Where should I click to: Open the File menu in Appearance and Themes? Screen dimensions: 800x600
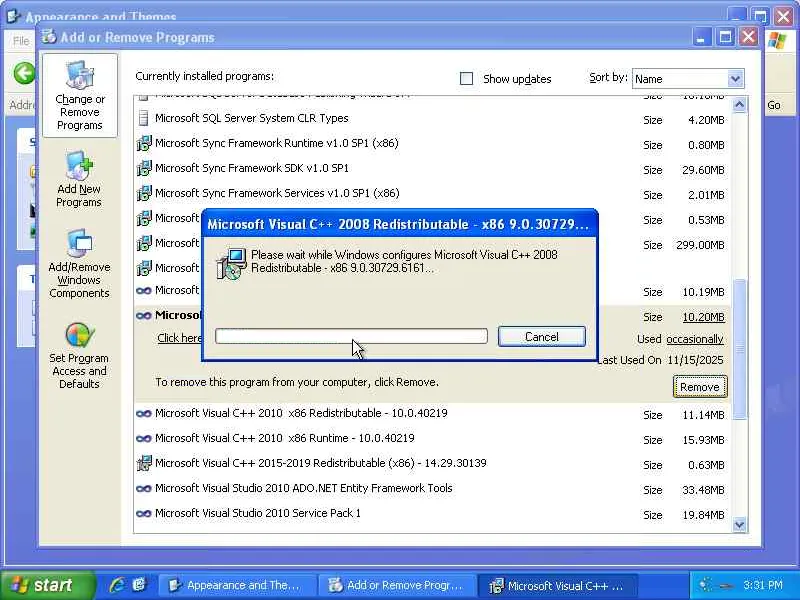click(21, 41)
